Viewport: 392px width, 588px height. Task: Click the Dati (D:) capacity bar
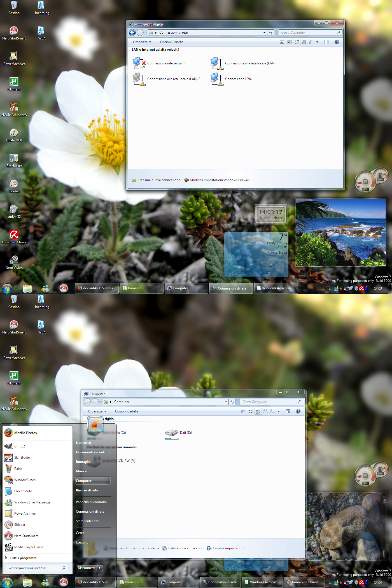pos(172,439)
